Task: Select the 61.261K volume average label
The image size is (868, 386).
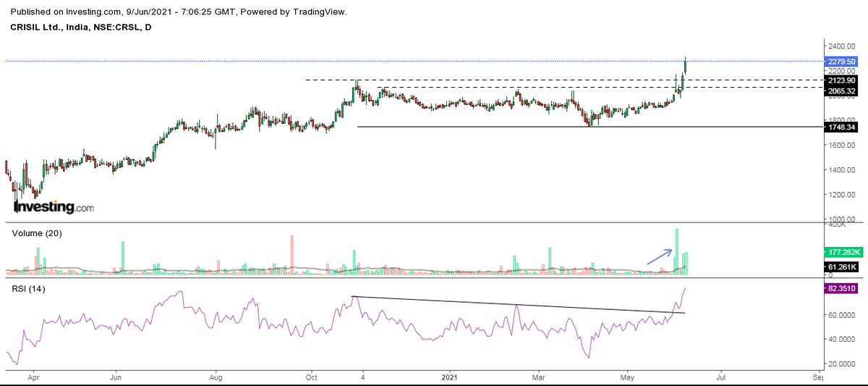Action: tap(841, 267)
